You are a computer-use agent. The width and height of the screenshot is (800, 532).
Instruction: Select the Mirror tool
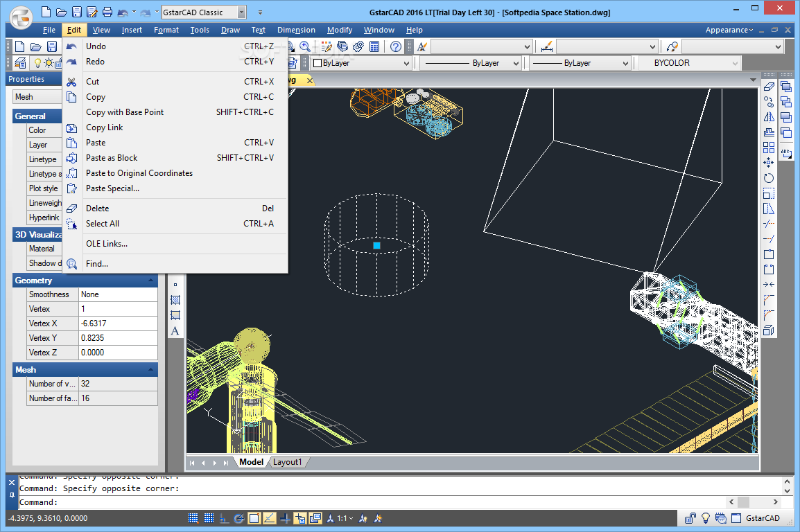[x=769, y=117]
